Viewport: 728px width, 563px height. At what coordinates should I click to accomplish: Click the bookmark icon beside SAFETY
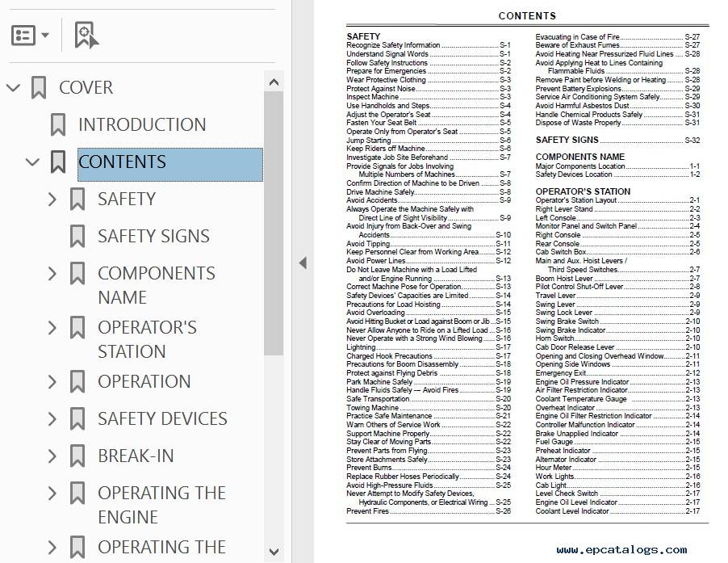(x=77, y=200)
